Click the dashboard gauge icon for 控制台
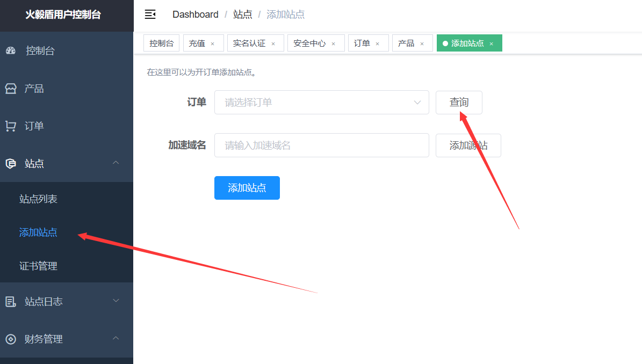This screenshot has width=642, height=364. tap(11, 51)
